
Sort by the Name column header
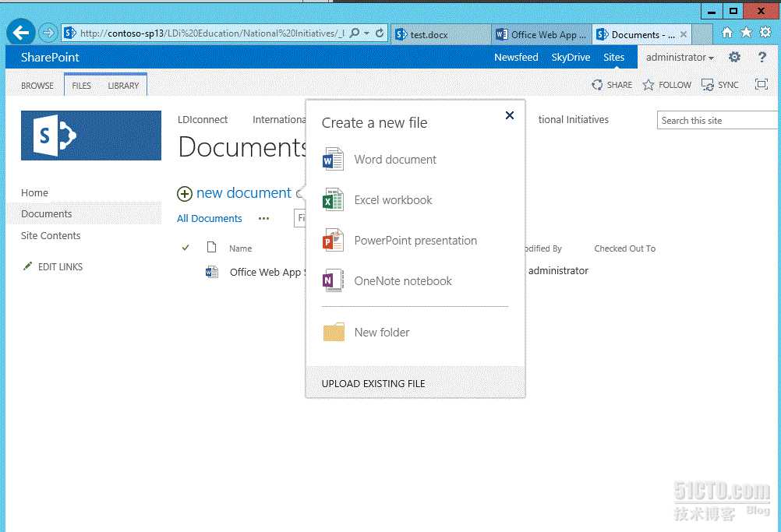[x=241, y=248]
